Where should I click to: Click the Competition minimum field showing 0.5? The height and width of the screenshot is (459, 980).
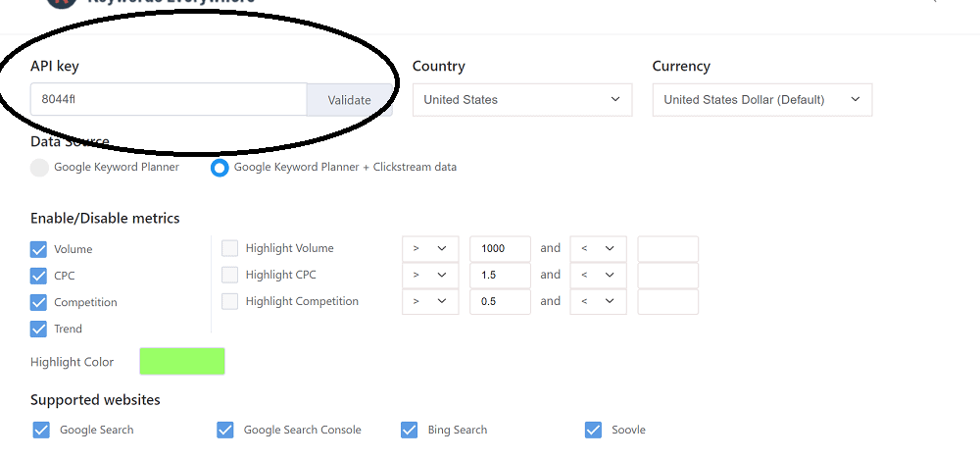500,301
